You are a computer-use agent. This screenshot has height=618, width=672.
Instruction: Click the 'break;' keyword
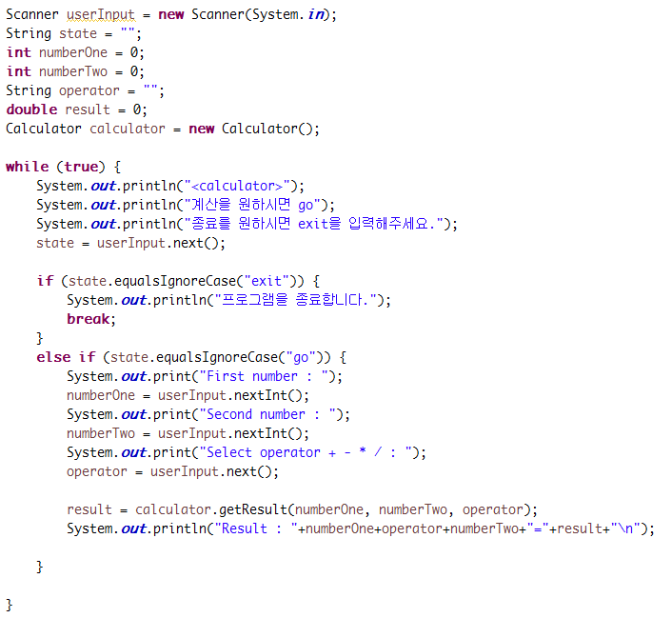click(x=90, y=319)
